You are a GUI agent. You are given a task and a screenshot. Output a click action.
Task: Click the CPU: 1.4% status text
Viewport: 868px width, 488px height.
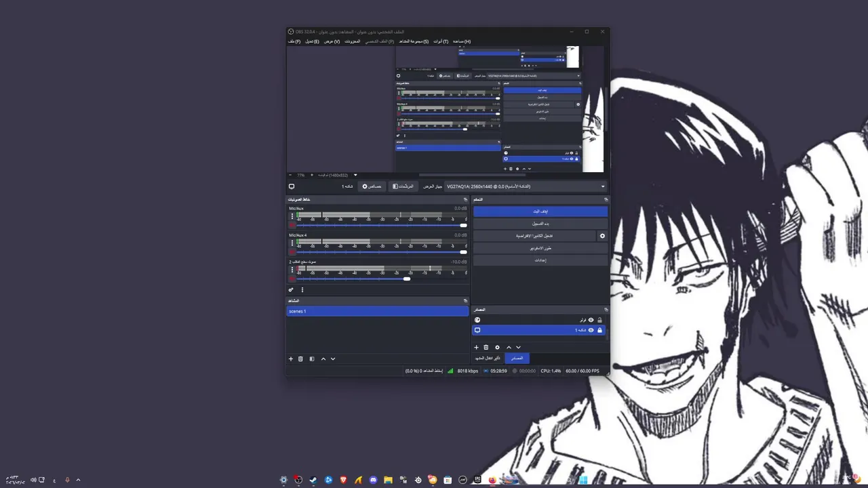[x=551, y=371]
